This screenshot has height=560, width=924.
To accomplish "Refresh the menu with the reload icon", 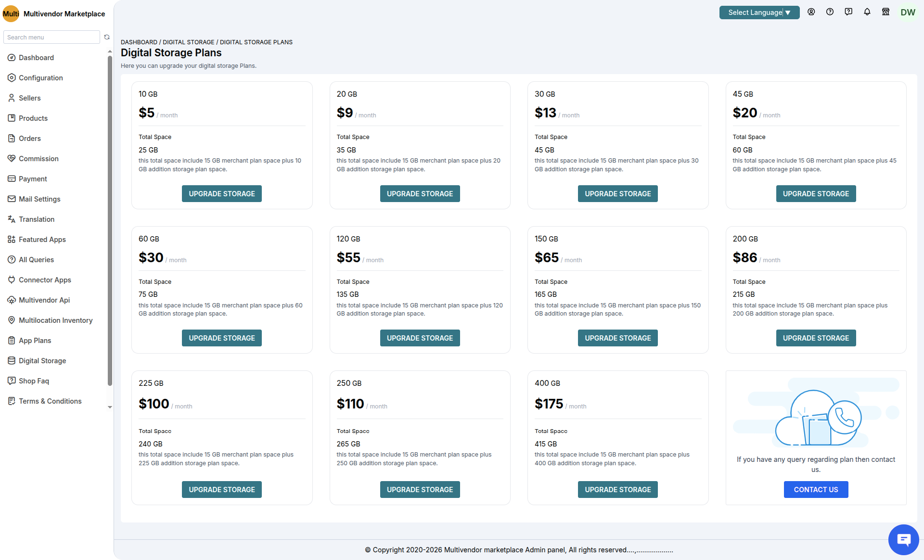I will pyautogui.click(x=107, y=37).
